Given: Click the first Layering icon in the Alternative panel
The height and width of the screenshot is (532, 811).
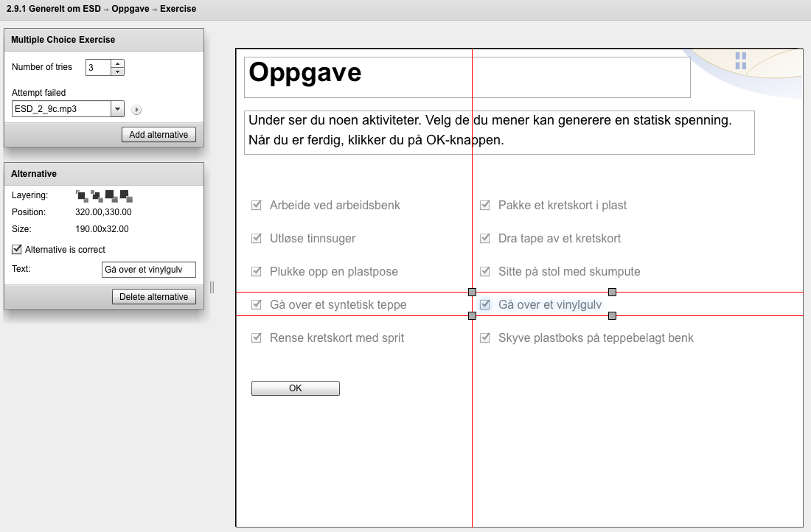Looking at the screenshot, I should click(x=82, y=196).
